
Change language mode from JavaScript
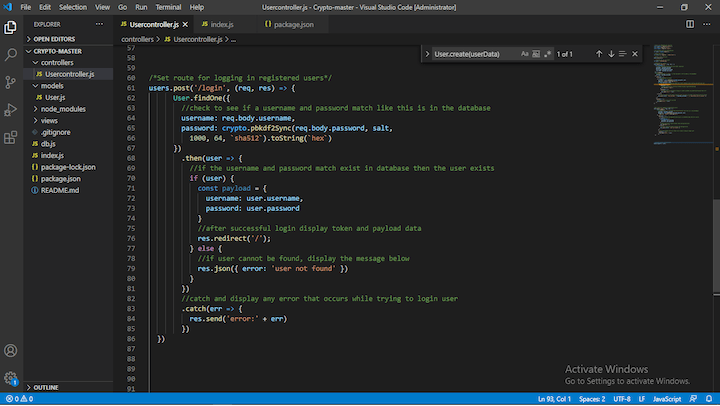(x=667, y=399)
